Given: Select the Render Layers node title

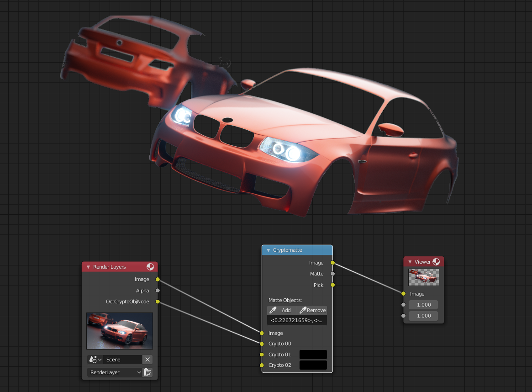Looking at the screenshot, I should coord(109,267).
